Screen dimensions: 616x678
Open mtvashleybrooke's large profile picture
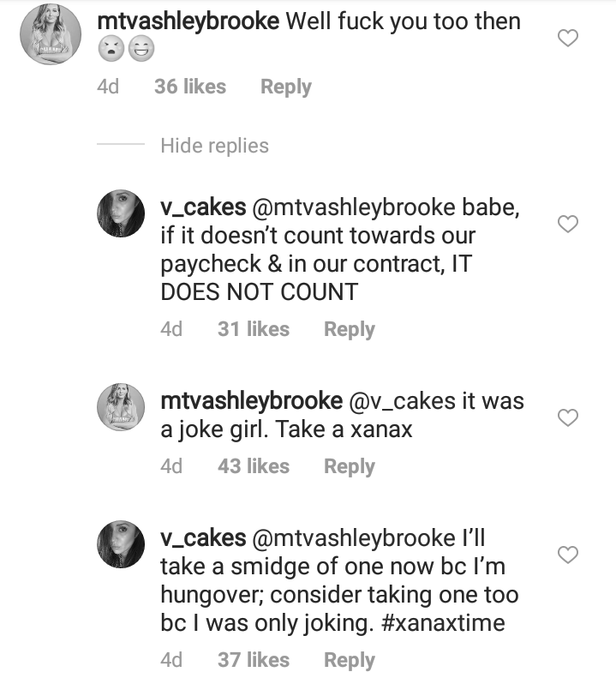pyautogui.click(x=51, y=34)
